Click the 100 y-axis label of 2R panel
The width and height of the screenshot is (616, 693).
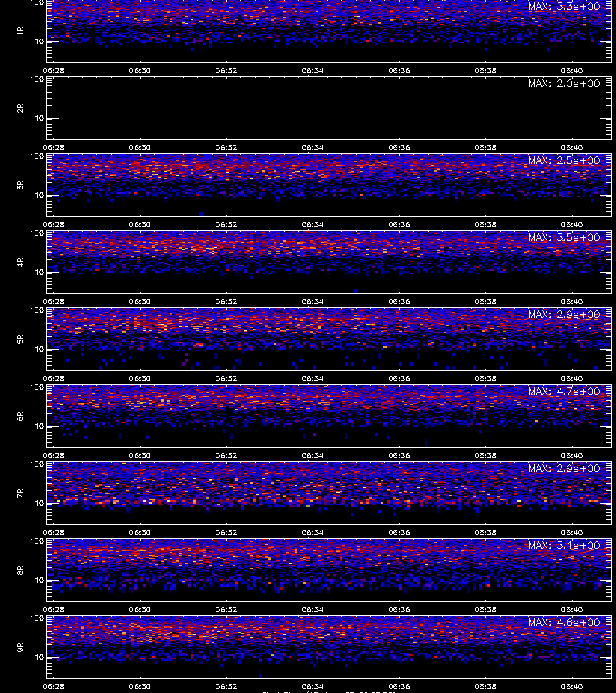click(37, 79)
